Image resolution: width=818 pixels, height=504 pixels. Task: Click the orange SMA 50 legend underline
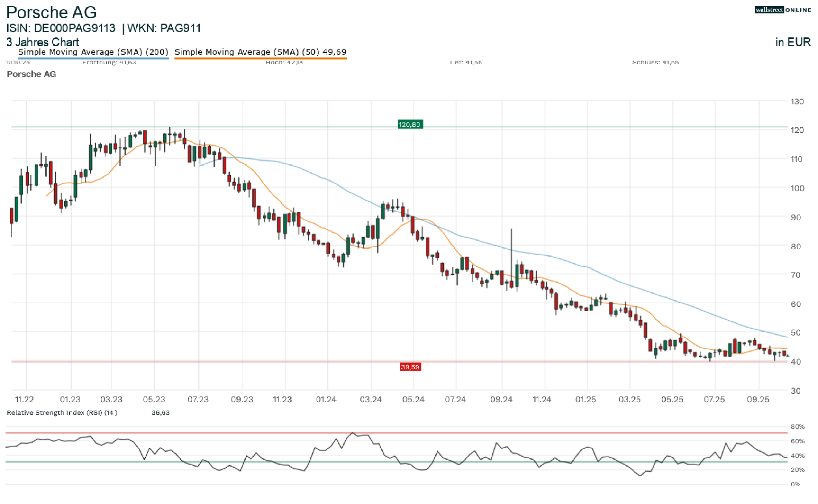click(260, 59)
